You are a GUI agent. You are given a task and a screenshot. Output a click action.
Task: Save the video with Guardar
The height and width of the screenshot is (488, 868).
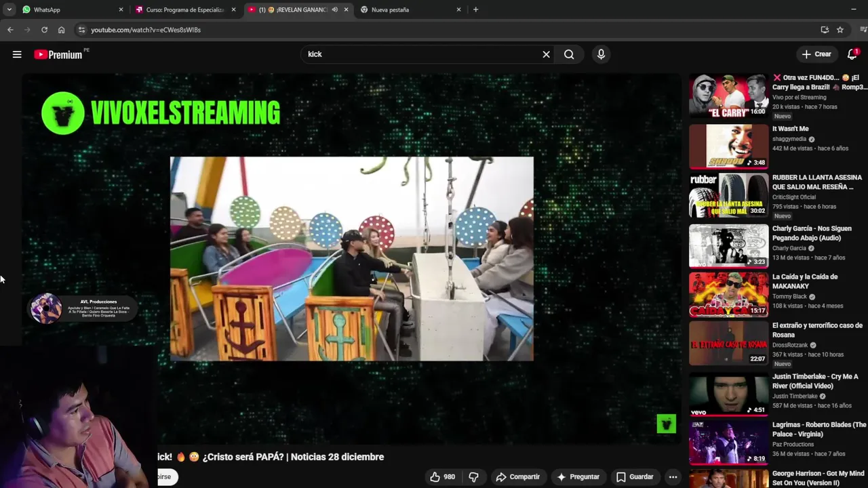pyautogui.click(x=635, y=477)
